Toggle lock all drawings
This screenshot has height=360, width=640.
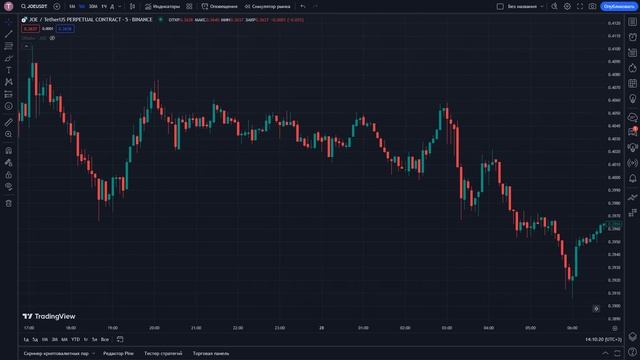(9, 175)
